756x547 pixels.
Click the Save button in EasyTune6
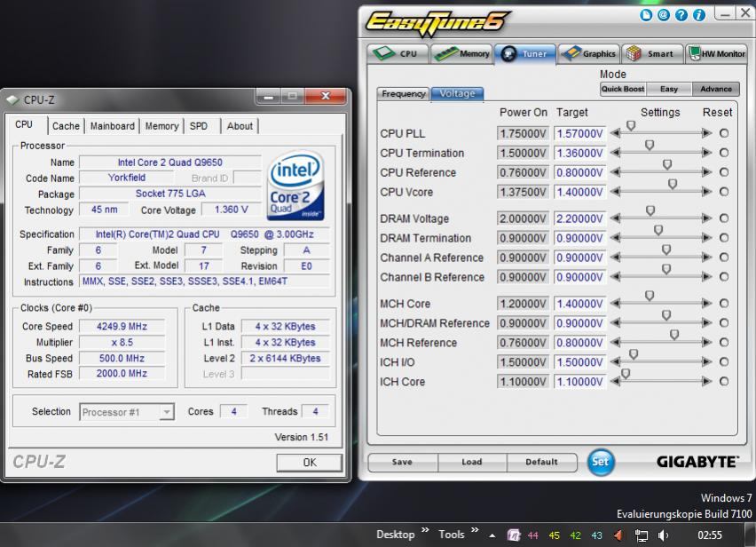pos(402,462)
